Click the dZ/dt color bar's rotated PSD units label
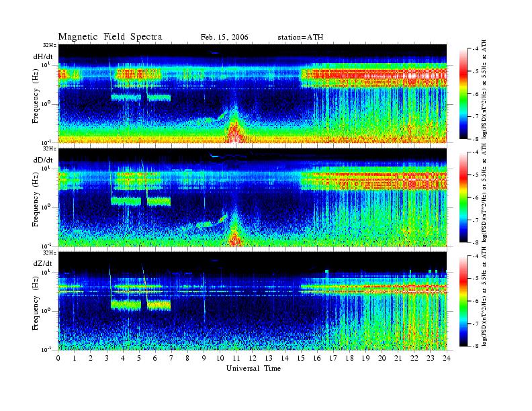This screenshot has width=532, height=411. tap(484, 297)
